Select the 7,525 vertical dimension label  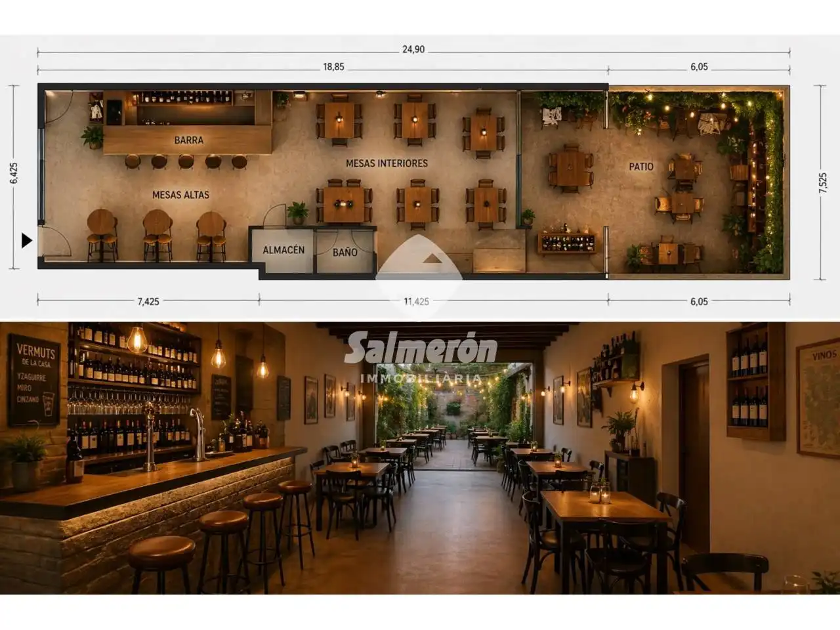click(x=823, y=182)
